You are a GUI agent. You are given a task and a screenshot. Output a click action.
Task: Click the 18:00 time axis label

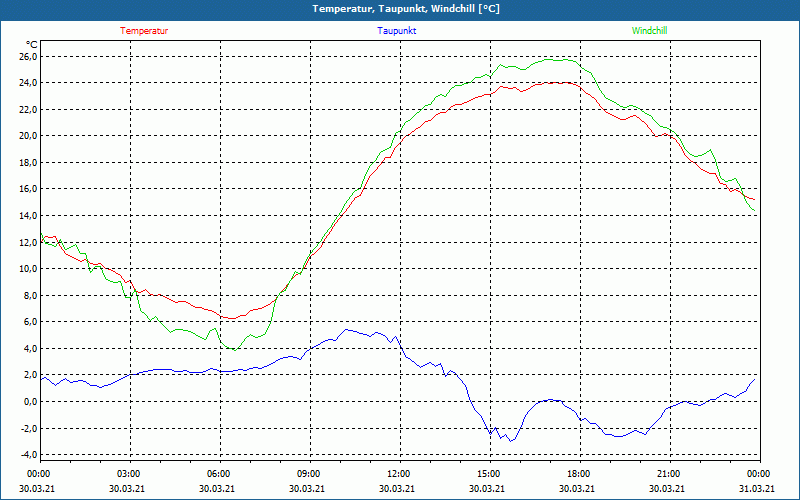point(580,473)
